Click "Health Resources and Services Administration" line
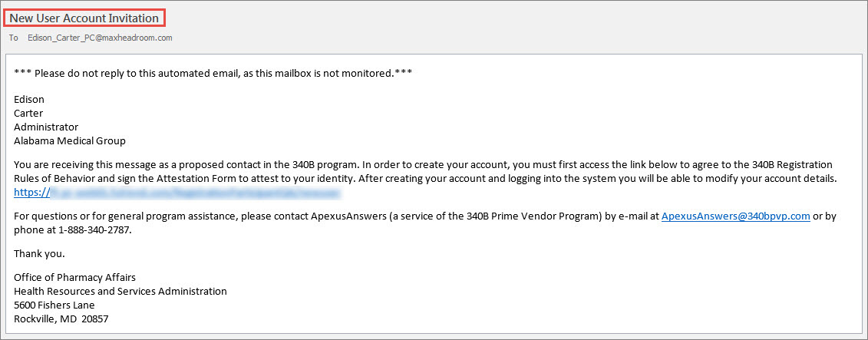The height and width of the screenshot is (340, 868). (120, 291)
